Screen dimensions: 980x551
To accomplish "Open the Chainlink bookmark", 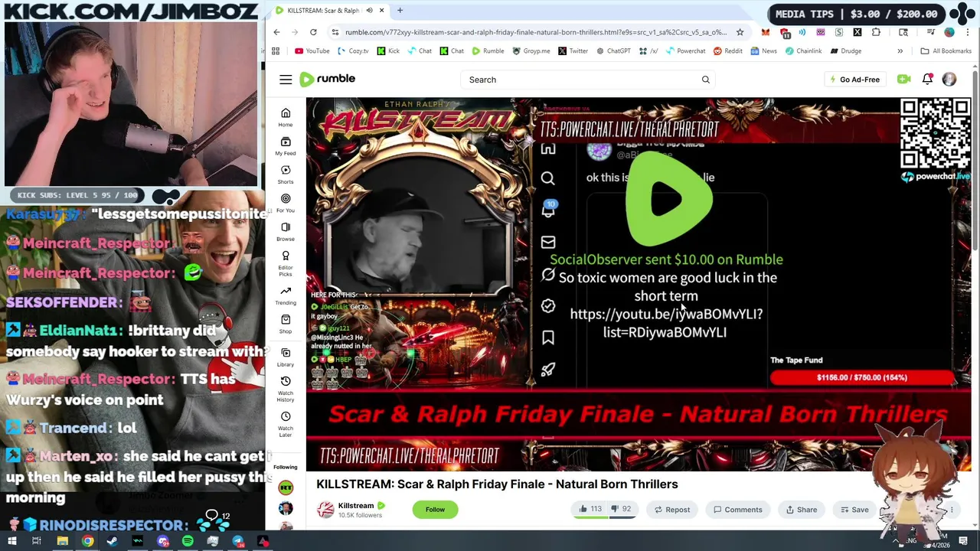I will click(803, 51).
